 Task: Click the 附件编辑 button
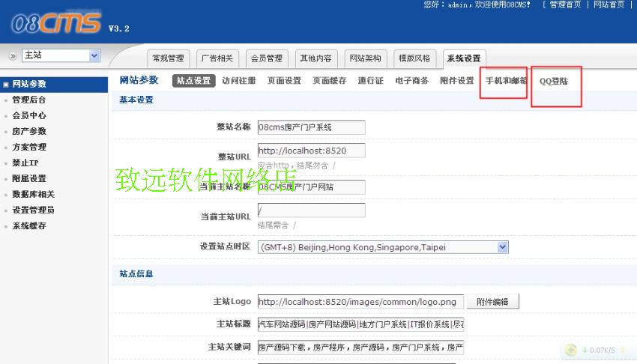(492, 302)
